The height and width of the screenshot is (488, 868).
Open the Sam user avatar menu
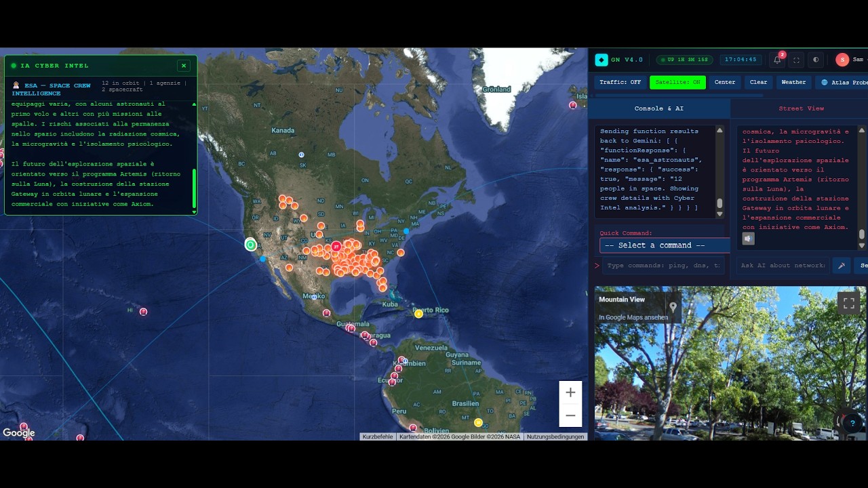[x=842, y=60]
